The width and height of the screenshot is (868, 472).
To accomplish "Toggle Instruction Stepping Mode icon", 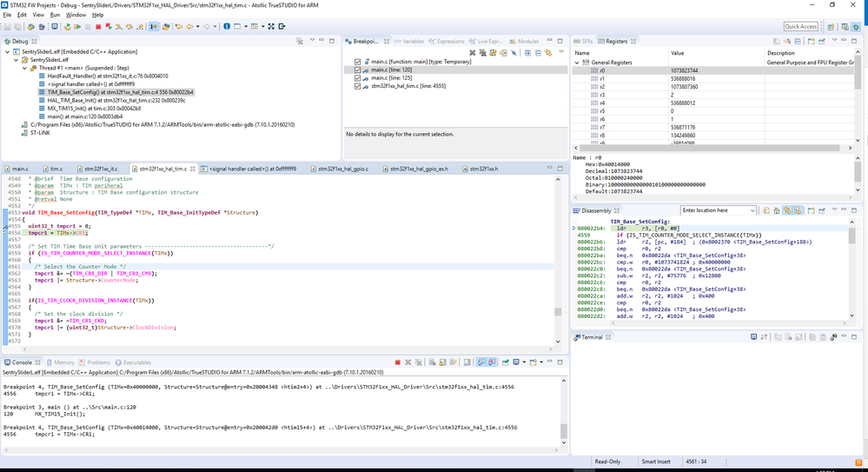I will click(x=153, y=27).
